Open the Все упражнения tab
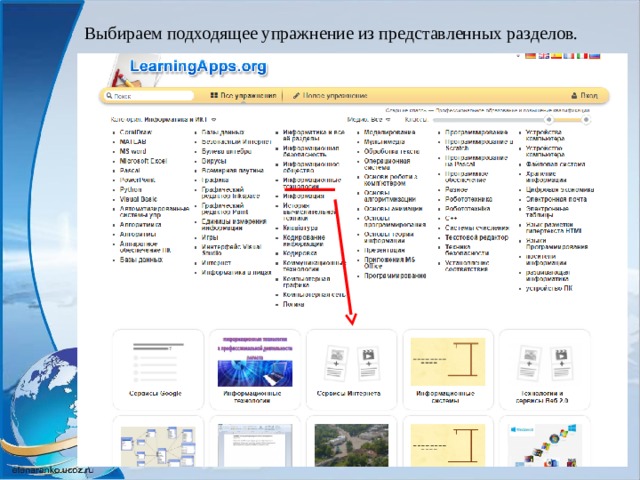This screenshot has width=640, height=480. click(x=243, y=96)
